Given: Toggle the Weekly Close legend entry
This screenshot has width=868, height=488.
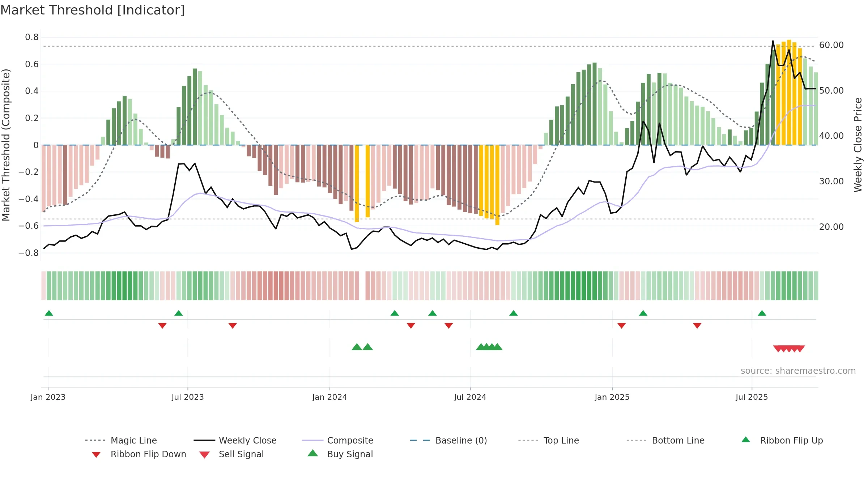Looking at the screenshot, I should [x=235, y=440].
